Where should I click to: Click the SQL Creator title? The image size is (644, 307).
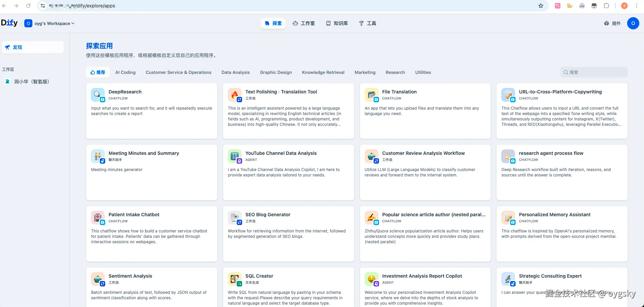[259, 276]
